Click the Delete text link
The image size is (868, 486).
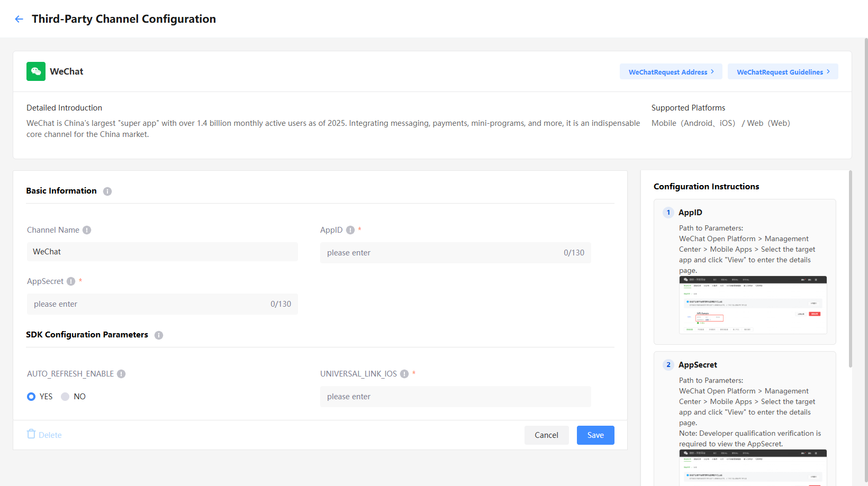coord(50,435)
